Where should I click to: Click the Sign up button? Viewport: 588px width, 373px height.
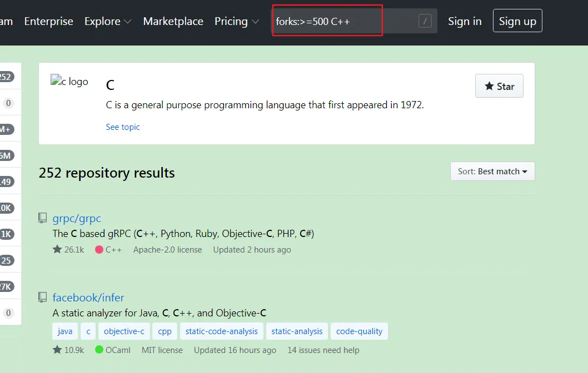[x=517, y=21]
